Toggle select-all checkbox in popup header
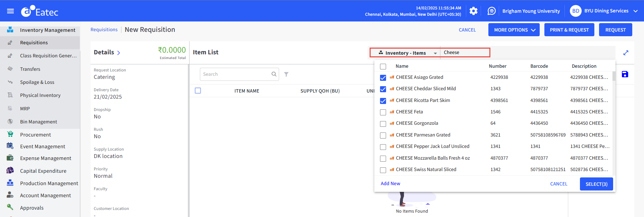Viewport: 644px width, 217px height. click(383, 66)
